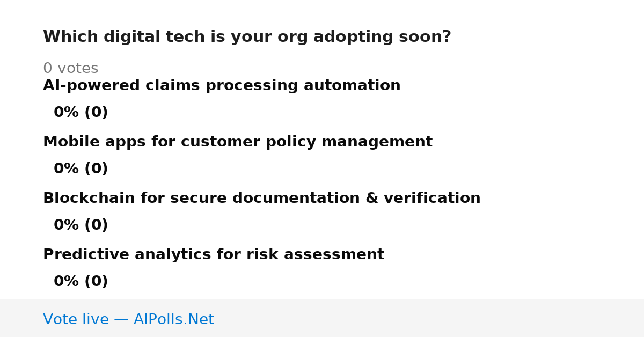This screenshot has height=337, width=644.
Task: Click the Vote live — AIPolls.Net link
Action: tap(128, 319)
